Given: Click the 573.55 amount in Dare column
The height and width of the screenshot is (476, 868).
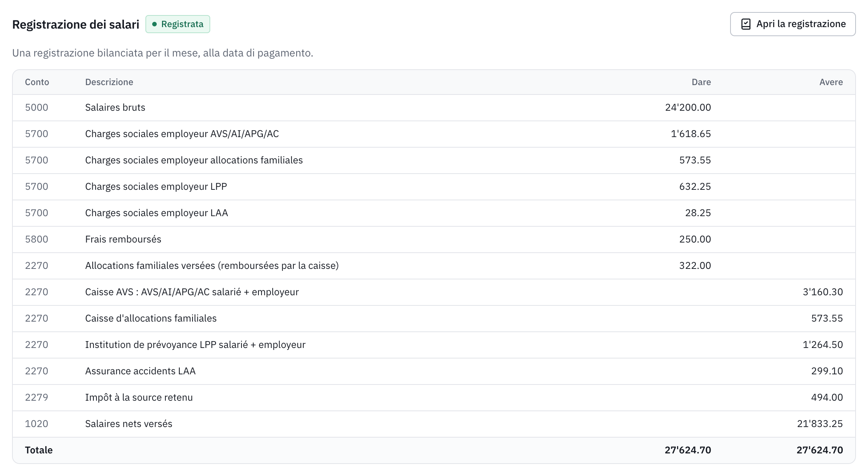Looking at the screenshot, I should 695,160.
